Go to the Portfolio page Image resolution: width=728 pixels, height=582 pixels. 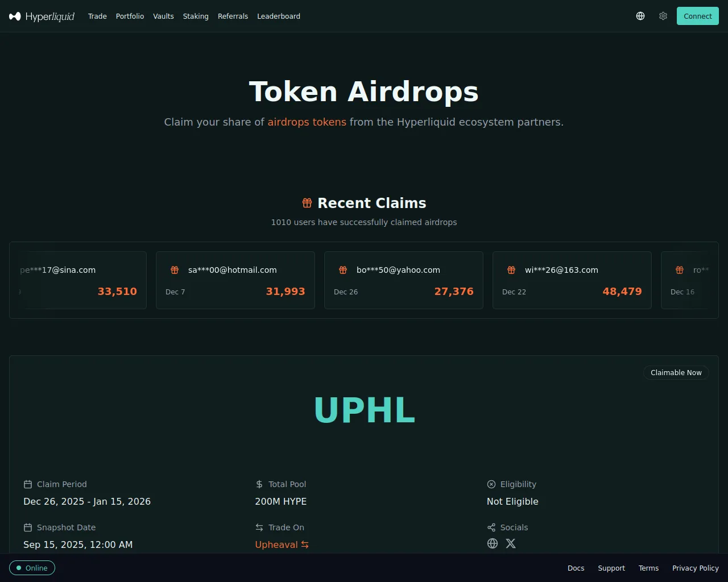(x=130, y=16)
